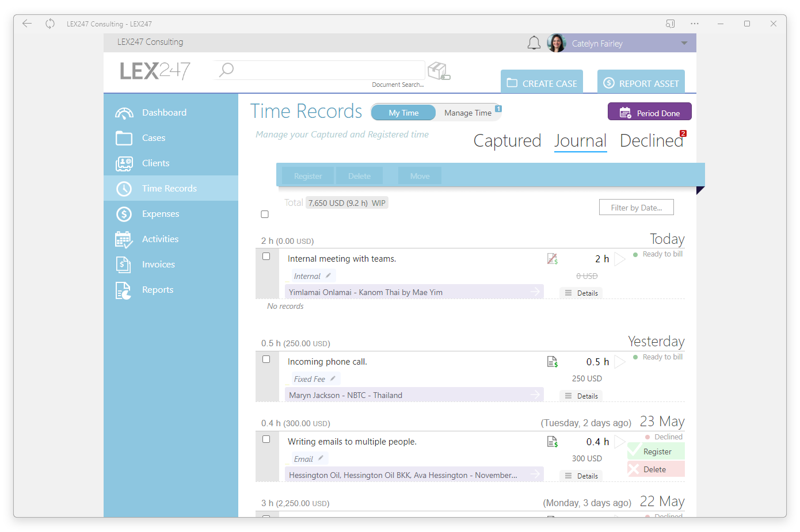This screenshot has width=800, height=532.
Task: Edit the Email activity type tag
Action: click(308, 459)
